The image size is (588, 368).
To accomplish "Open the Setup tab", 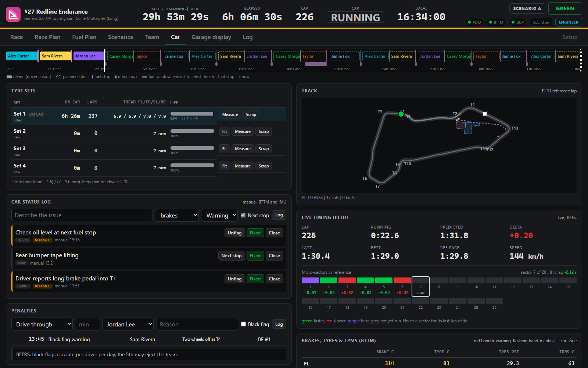I will (570, 37).
